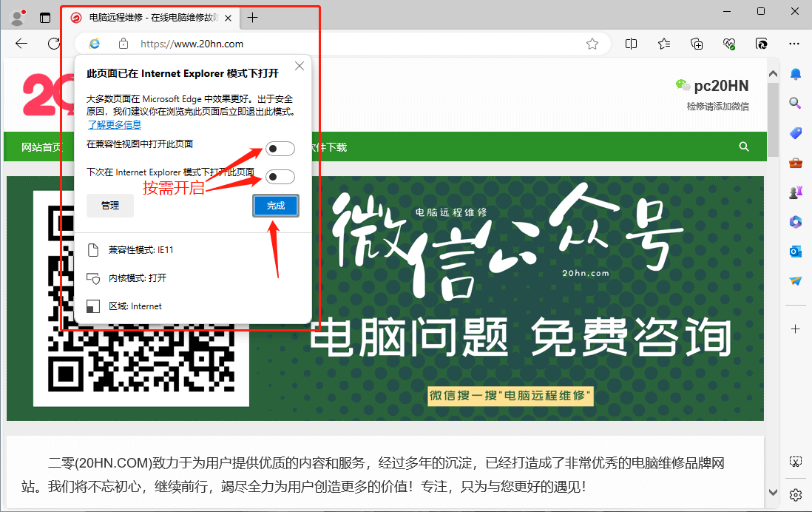Open the sidebar Shopping tag icon

pos(796,133)
